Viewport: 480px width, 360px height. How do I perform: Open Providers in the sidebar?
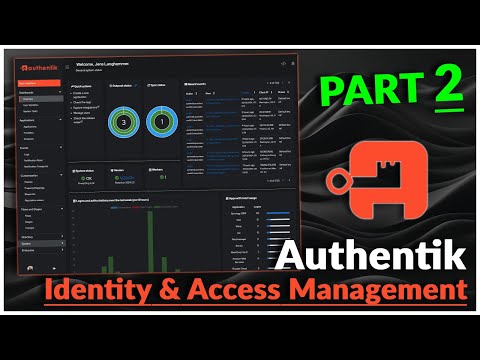click(x=29, y=133)
